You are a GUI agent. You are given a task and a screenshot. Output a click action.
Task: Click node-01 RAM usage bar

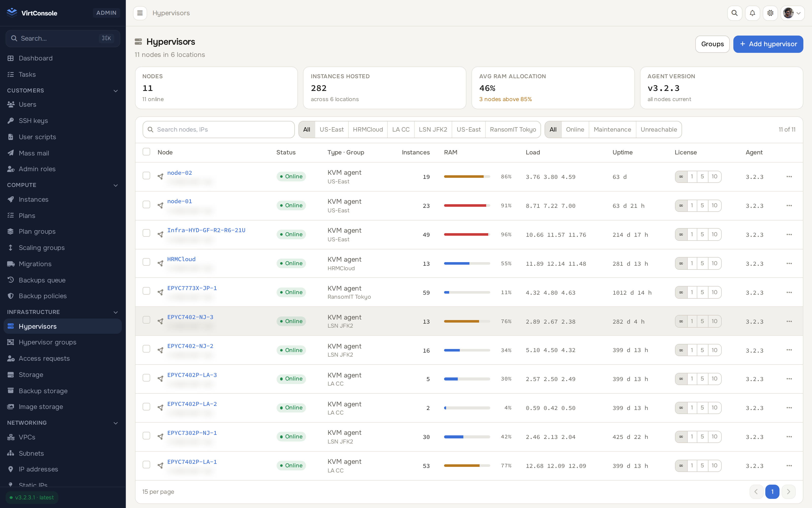point(467,206)
